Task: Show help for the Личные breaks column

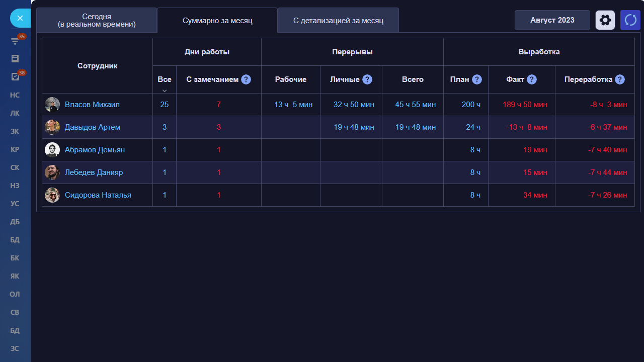Action: coord(367,79)
